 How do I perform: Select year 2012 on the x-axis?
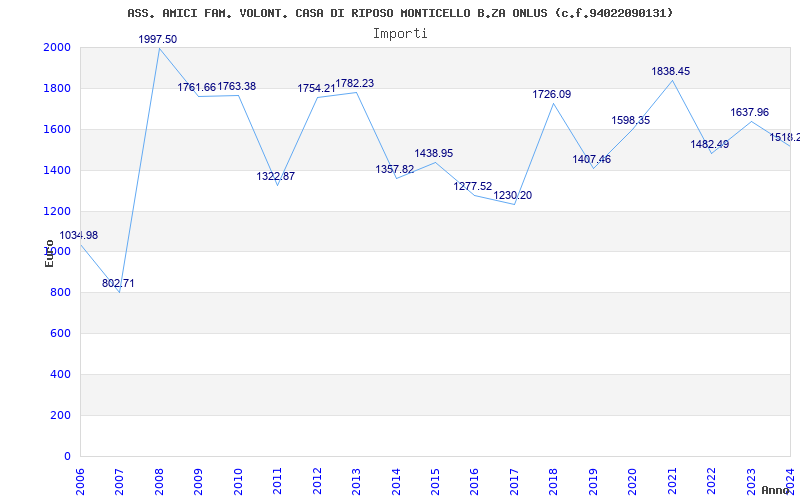(317, 479)
